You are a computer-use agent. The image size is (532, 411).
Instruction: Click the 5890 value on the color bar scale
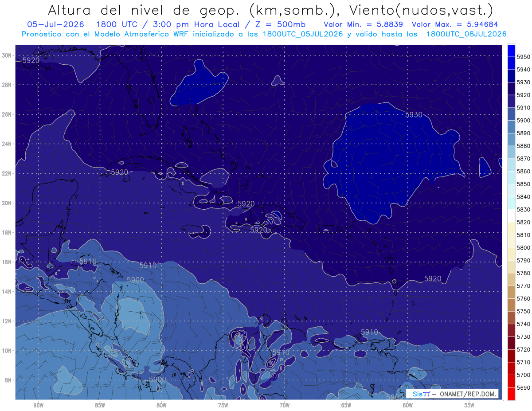(524, 133)
